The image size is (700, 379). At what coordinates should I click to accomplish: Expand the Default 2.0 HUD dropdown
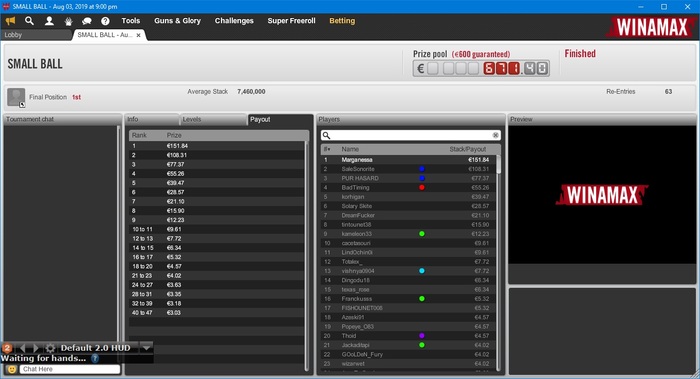click(x=146, y=348)
